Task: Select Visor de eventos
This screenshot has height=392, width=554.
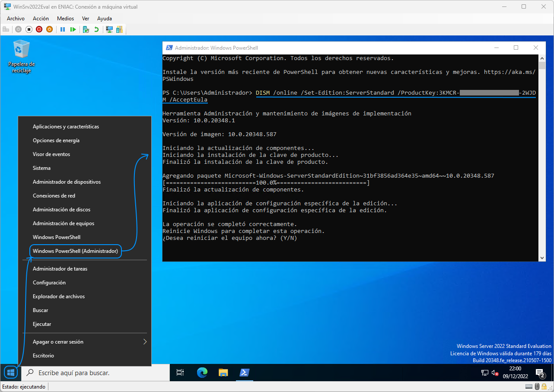Action: [85, 154]
